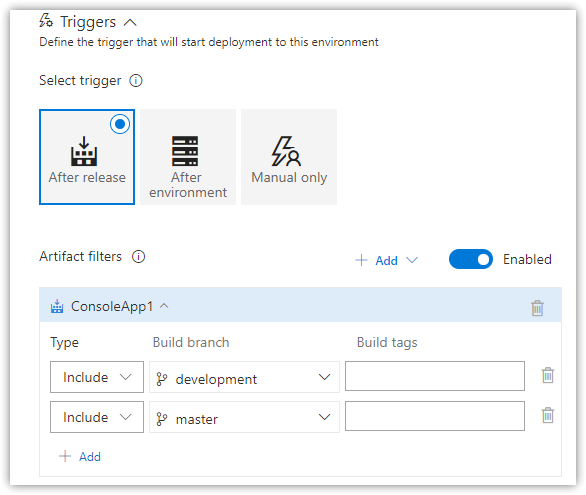Click the Select trigger info icon
The image size is (586, 495).
coord(136,81)
